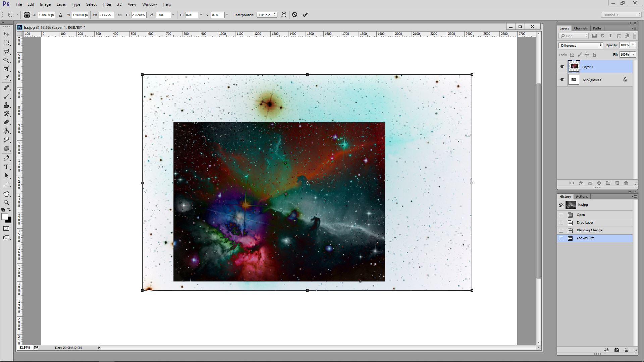Open the File menu

coord(19,4)
